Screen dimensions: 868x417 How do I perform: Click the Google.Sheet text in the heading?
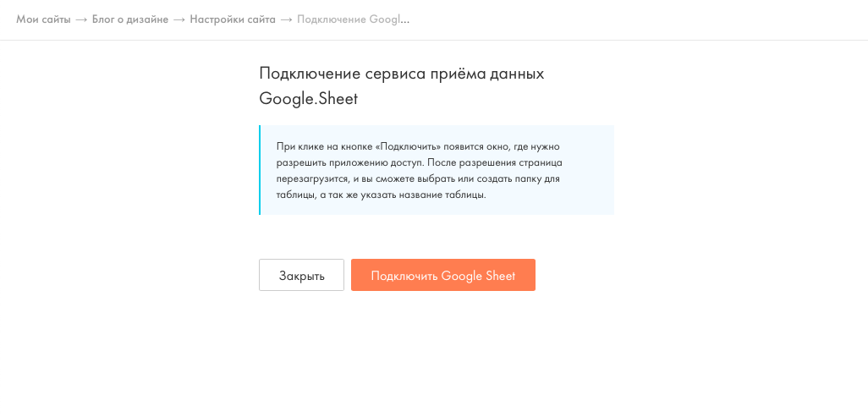(308, 99)
